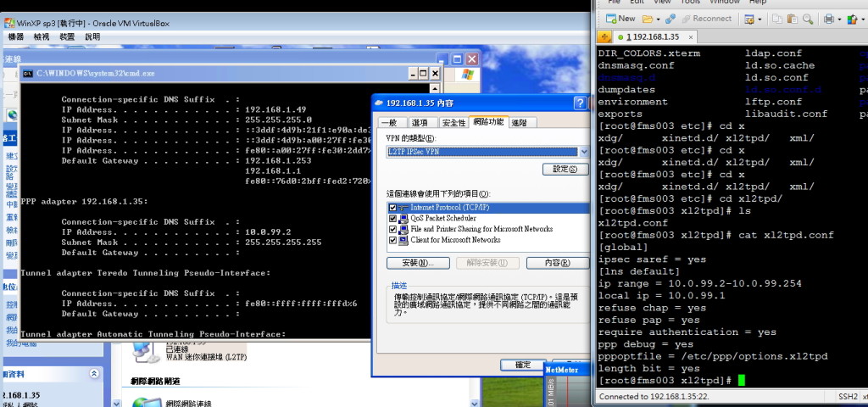Screen dimensions: 868x407
Task: Click the Print icon in SSH toolbar
Action: point(829,19)
